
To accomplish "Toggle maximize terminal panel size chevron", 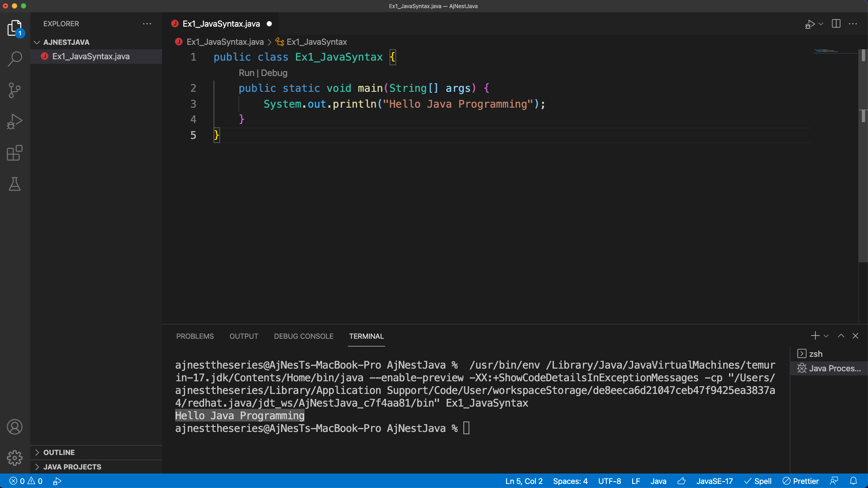I will click(x=841, y=336).
